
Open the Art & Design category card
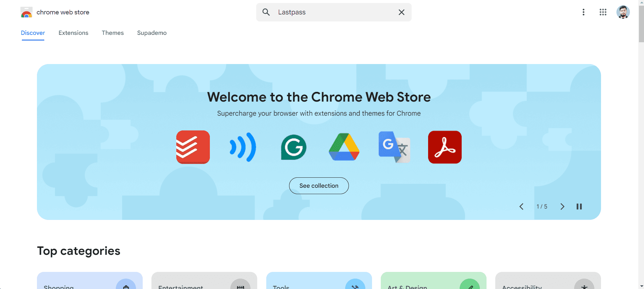[x=433, y=281]
